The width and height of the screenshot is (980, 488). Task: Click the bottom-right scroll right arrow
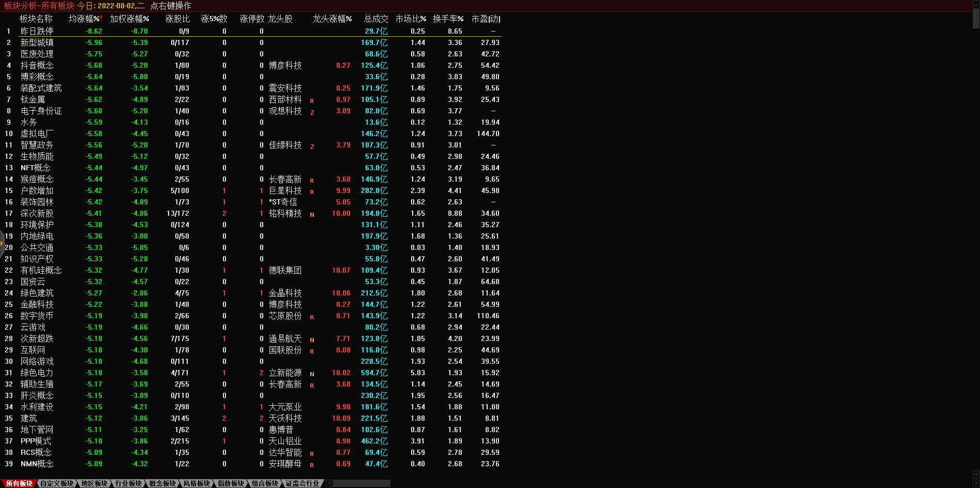pos(976,483)
